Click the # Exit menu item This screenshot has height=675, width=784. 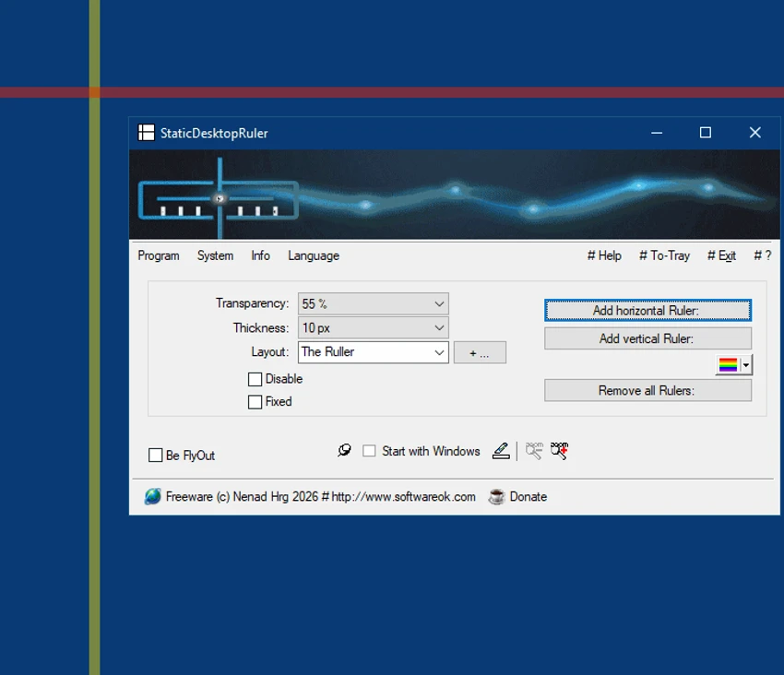(721, 255)
